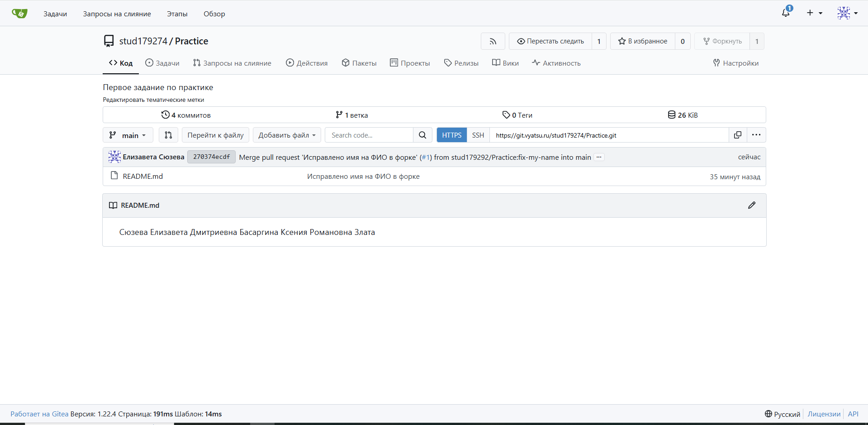Click the Gitea logo home icon
This screenshot has width=868, height=425.
(19, 14)
